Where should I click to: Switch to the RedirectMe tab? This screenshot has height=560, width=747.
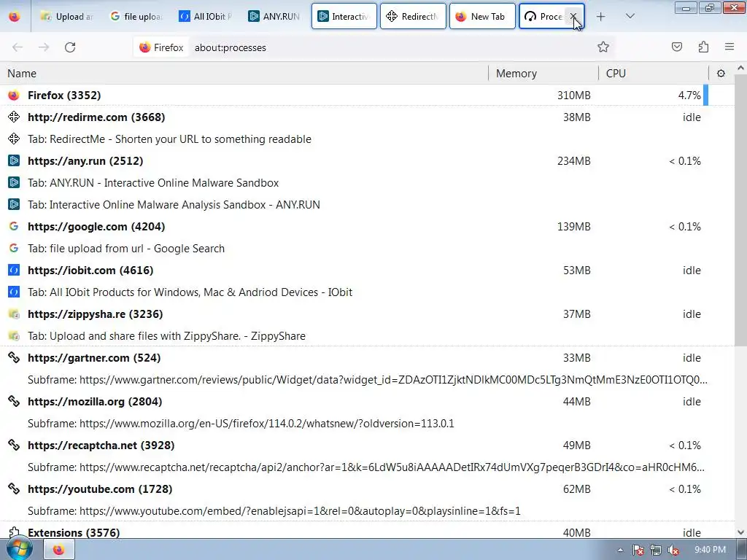413,16
